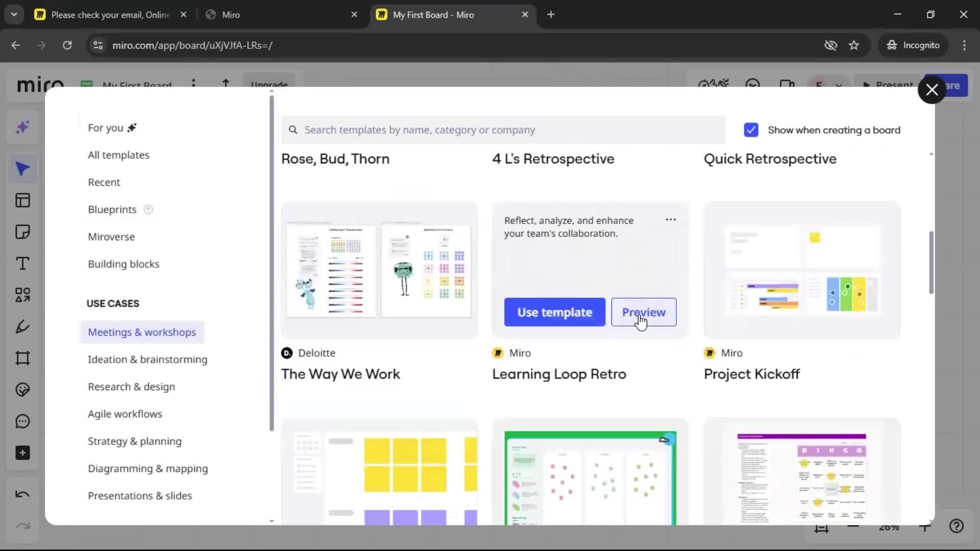This screenshot has width=980, height=551.
Task: Open Miroverse category
Action: pyautogui.click(x=111, y=237)
